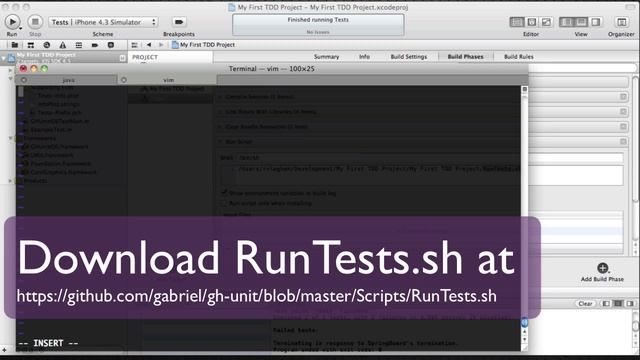Go back using the jump bar left arrow
This screenshot has width=640, height=360.
pyautogui.click(x=149, y=45)
